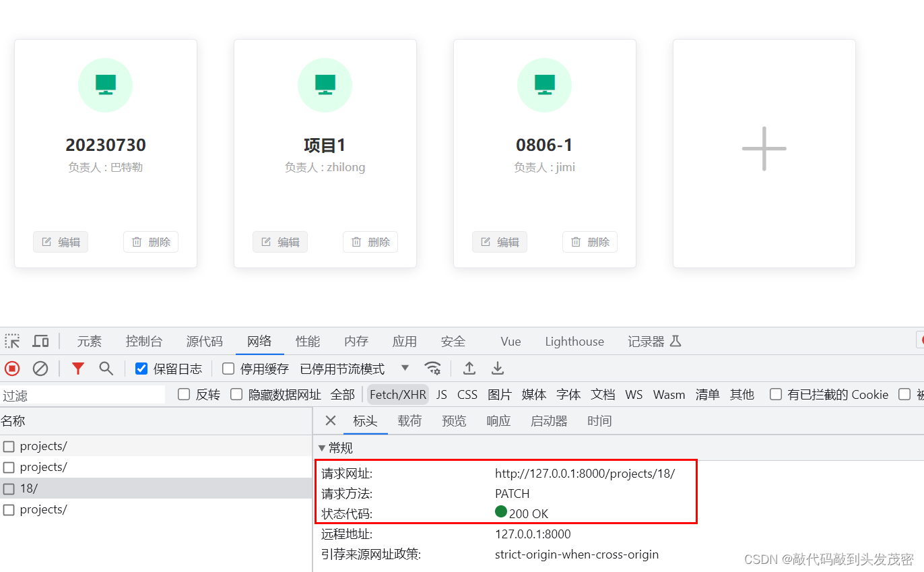Screen dimensions: 924x572
Task: Filter requests by 图片 images
Action: pos(500,394)
